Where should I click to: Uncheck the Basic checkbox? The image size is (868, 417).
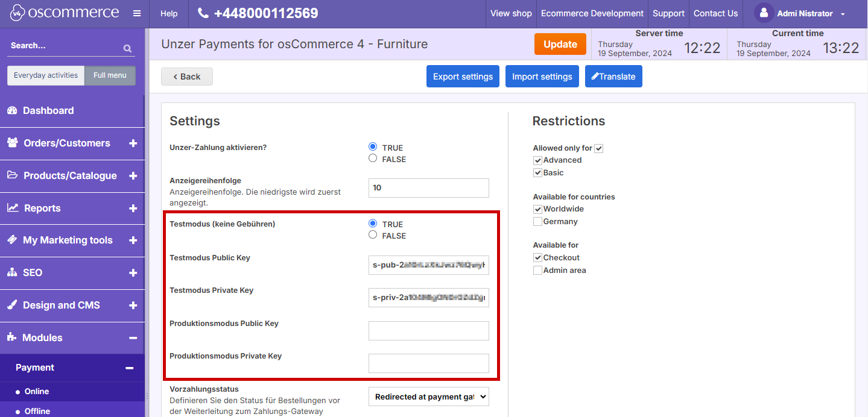(537, 173)
